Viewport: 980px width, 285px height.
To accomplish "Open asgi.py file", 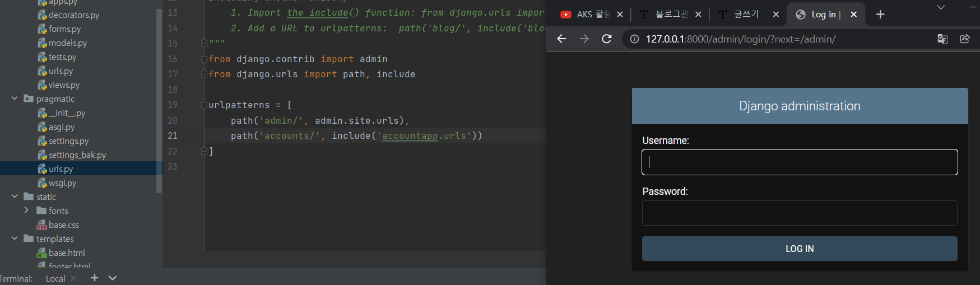I will click(61, 127).
